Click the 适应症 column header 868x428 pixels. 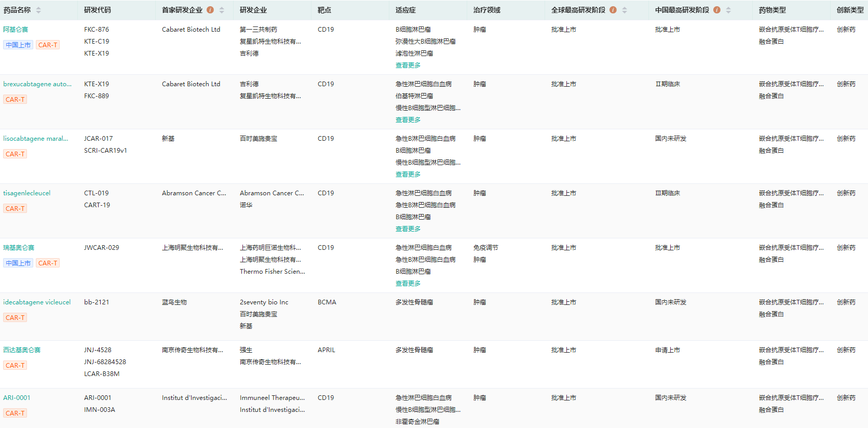click(405, 10)
